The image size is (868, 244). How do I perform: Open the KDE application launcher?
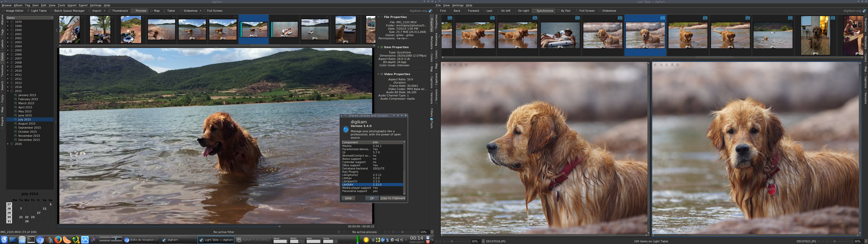click(4, 240)
